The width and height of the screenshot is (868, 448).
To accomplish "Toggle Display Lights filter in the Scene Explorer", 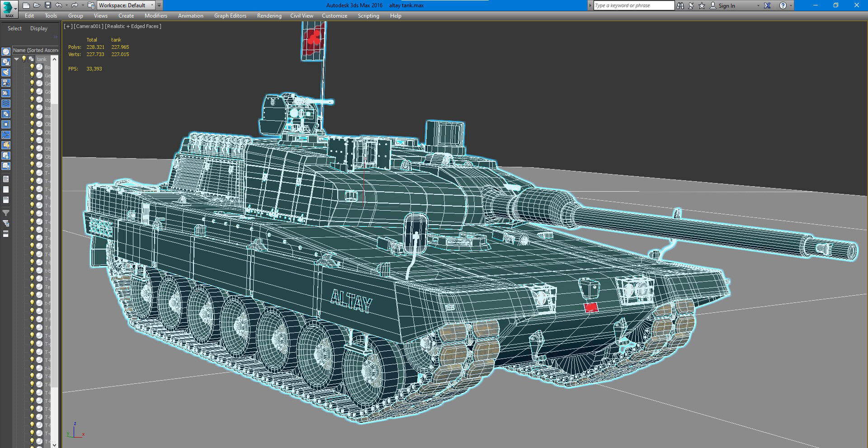I will pyautogui.click(x=6, y=72).
